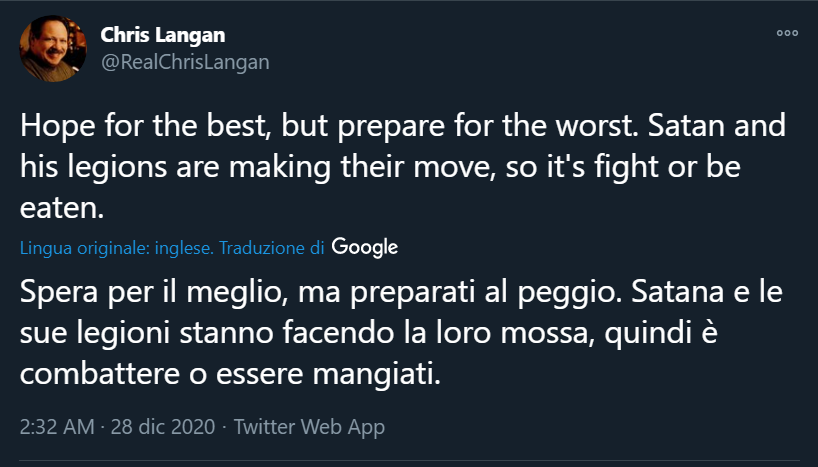
Task: Click the @RealChrisLangan handle
Action: point(185,62)
